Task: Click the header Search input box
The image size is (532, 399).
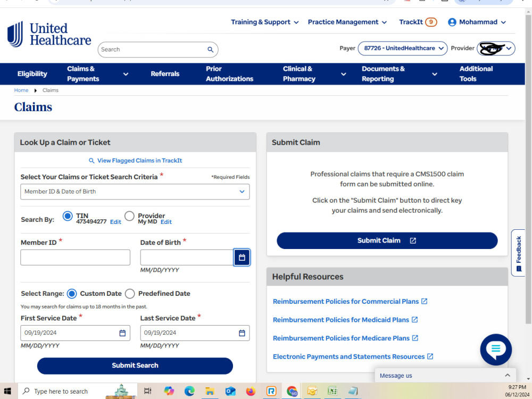Action: 158,49
